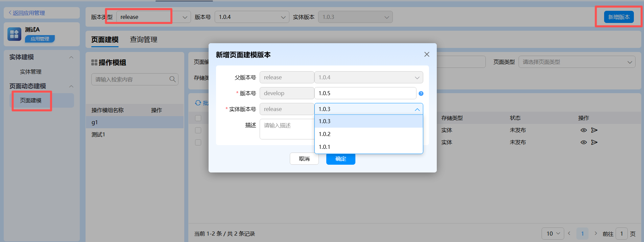Click the eye view icon in first row
Screen dimensions: 644x242
(583, 130)
